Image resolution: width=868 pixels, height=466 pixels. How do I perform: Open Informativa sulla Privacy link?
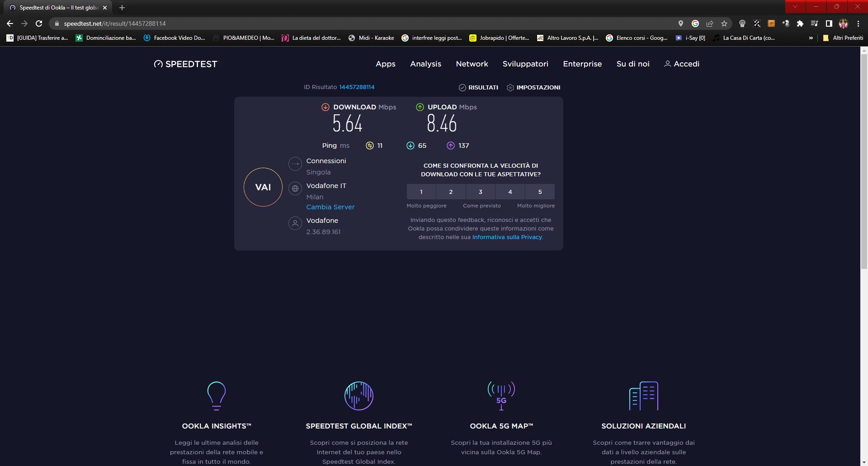point(507,237)
